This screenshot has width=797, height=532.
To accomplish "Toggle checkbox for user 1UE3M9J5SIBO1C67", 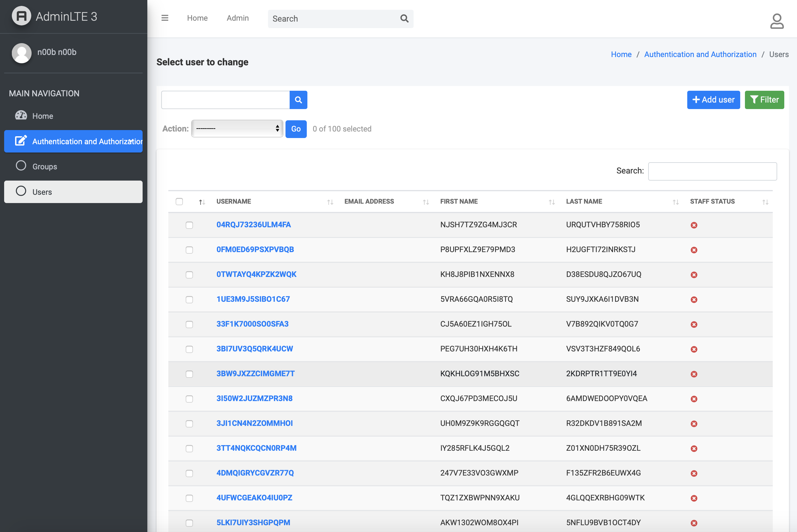I will (x=189, y=299).
